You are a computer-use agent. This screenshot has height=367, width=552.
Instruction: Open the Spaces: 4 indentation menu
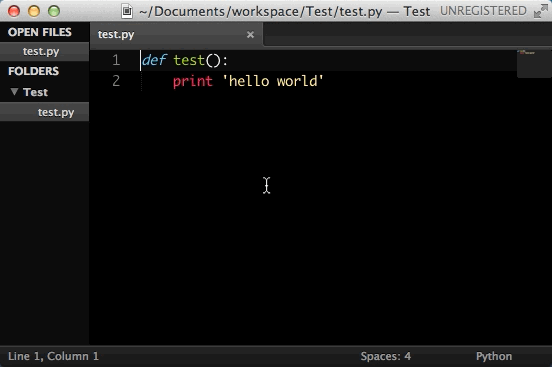[x=385, y=356]
